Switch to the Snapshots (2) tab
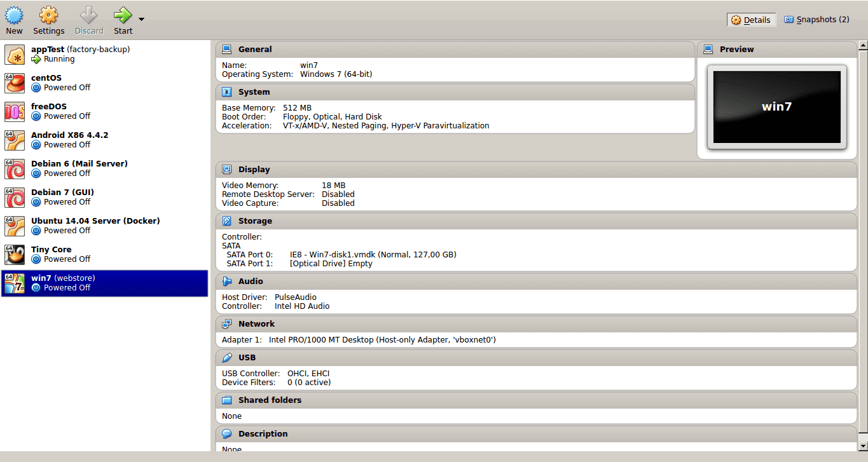Screen dimensions: 868x462 (816, 20)
